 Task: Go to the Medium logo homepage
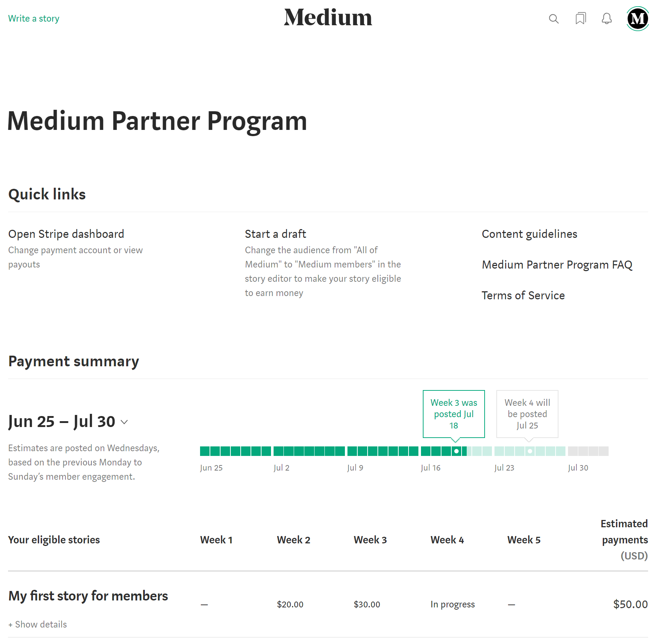coord(328,18)
